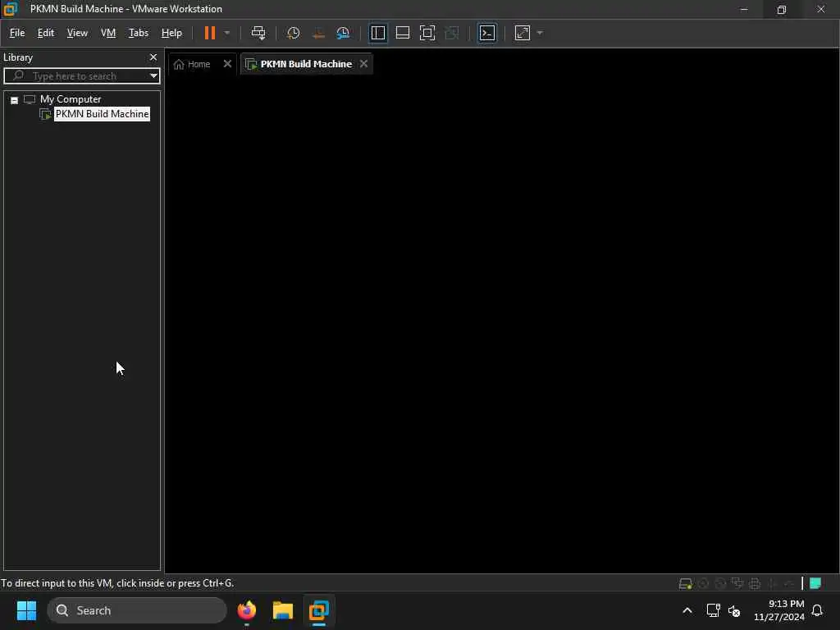The image size is (840, 630).
Task: Close the Library panel
Action: (153, 57)
